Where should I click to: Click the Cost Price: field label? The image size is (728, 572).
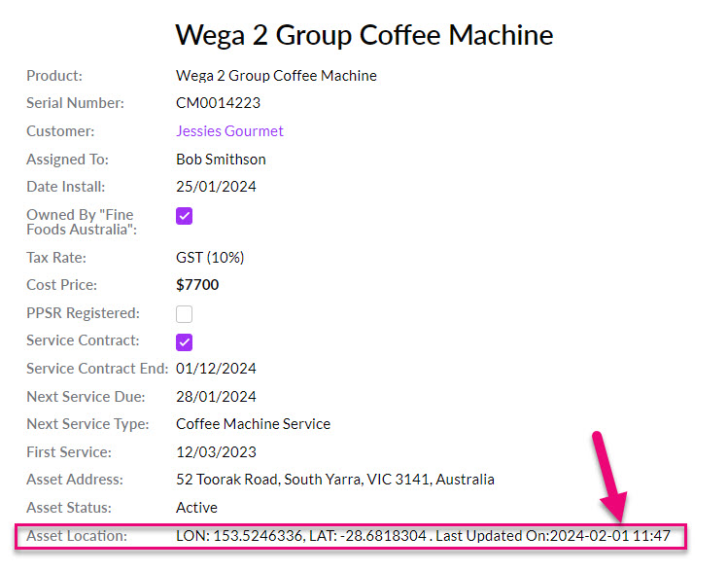point(62,285)
